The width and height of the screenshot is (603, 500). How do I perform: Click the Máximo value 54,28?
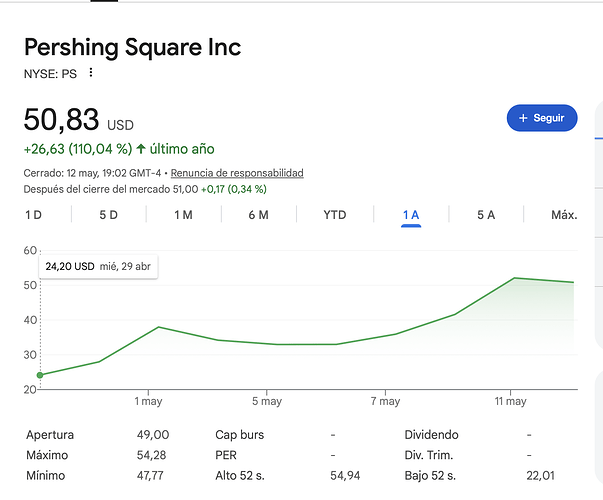[x=152, y=455]
